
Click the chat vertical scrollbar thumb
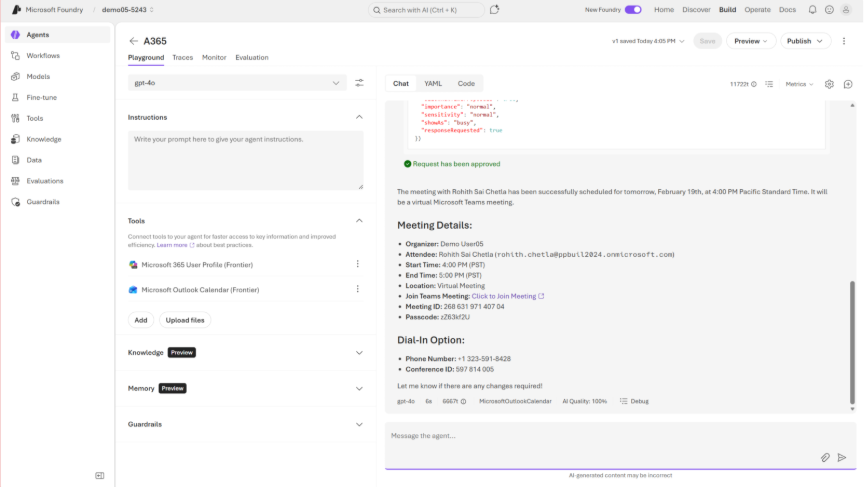click(852, 342)
